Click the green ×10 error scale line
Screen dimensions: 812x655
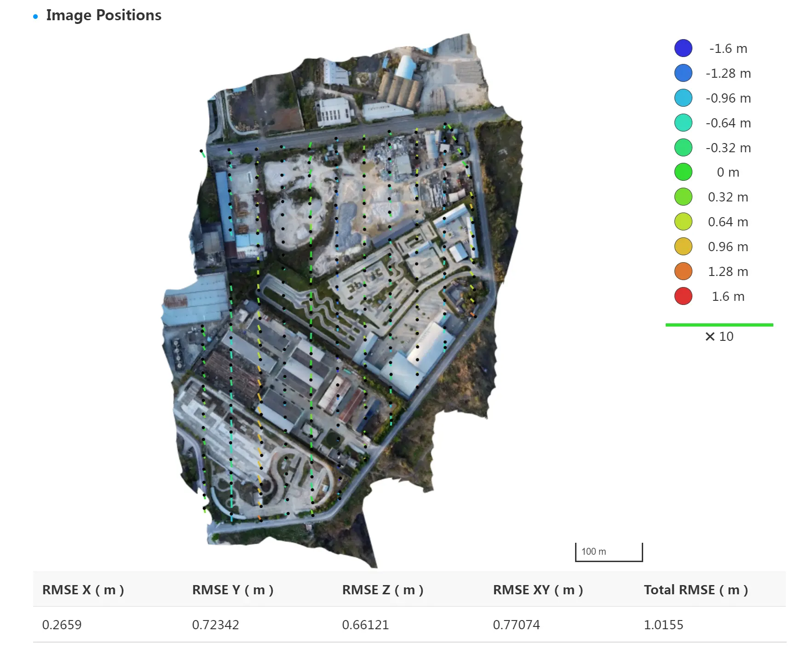(x=719, y=325)
